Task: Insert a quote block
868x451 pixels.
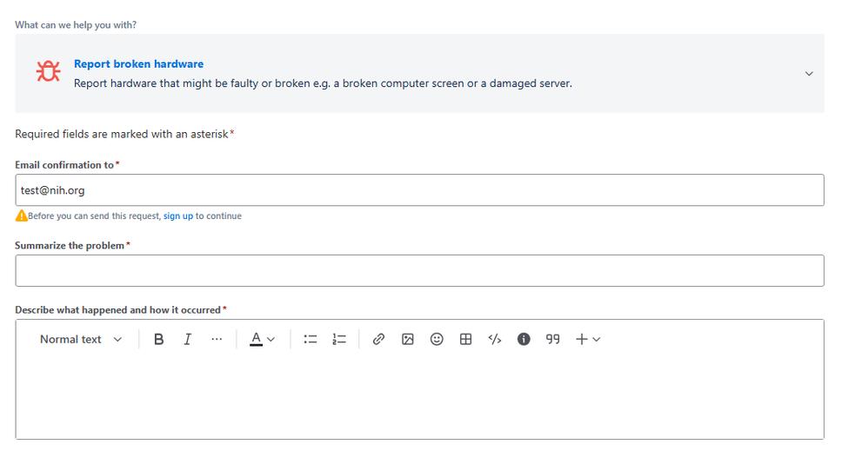Action: (553, 339)
